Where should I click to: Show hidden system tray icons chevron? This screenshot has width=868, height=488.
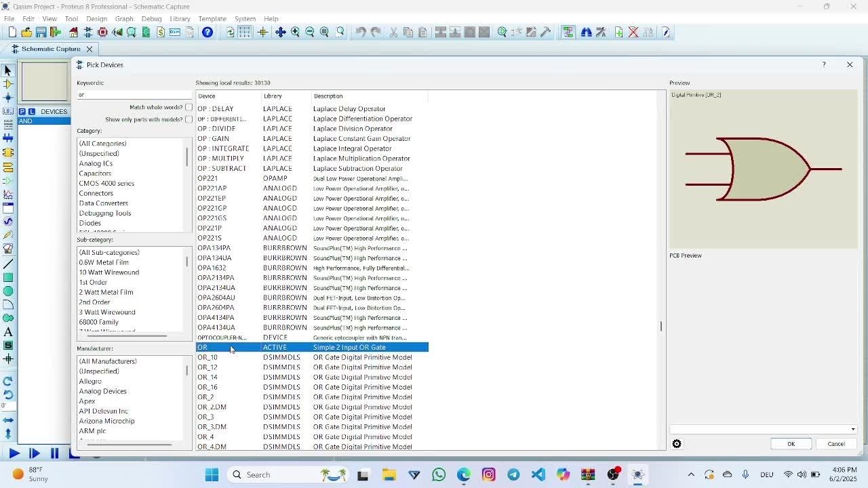click(691, 474)
